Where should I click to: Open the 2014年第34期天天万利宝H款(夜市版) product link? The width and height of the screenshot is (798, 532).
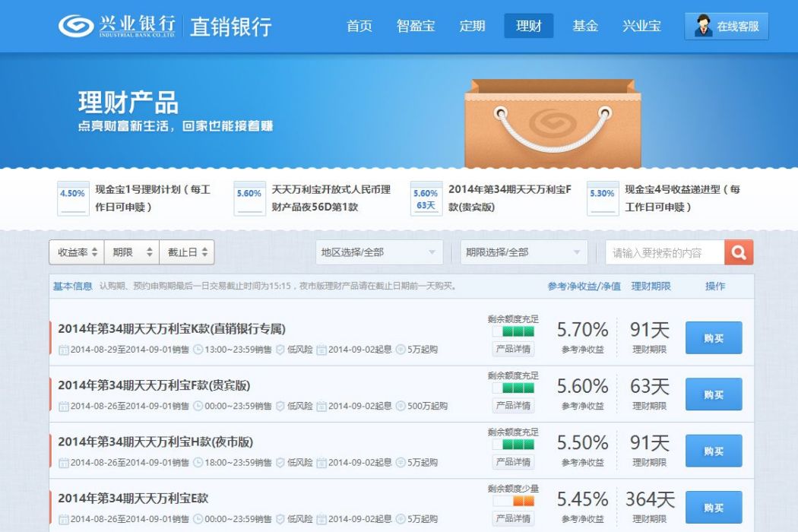[155, 442]
